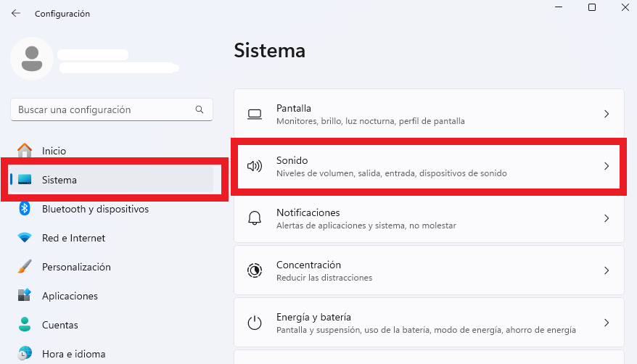Click the Inicio home icon
The height and width of the screenshot is (364, 637).
(25, 151)
